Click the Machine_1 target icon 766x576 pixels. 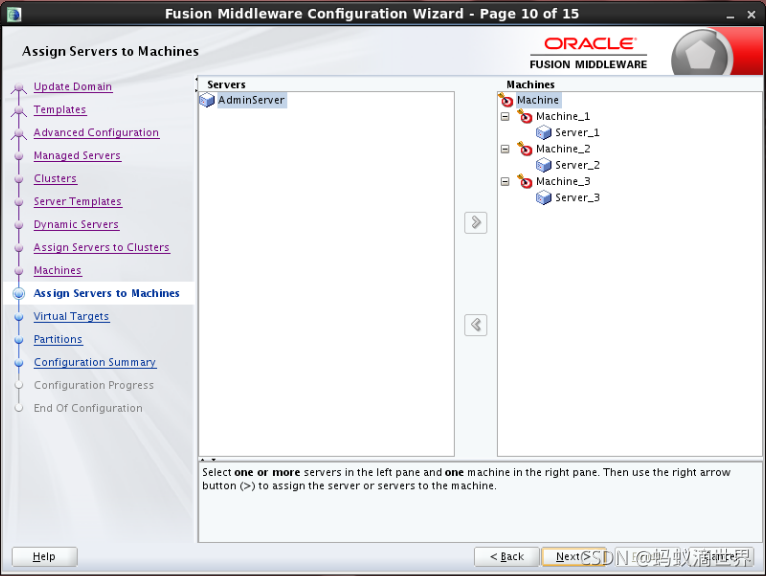(x=525, y=116)
